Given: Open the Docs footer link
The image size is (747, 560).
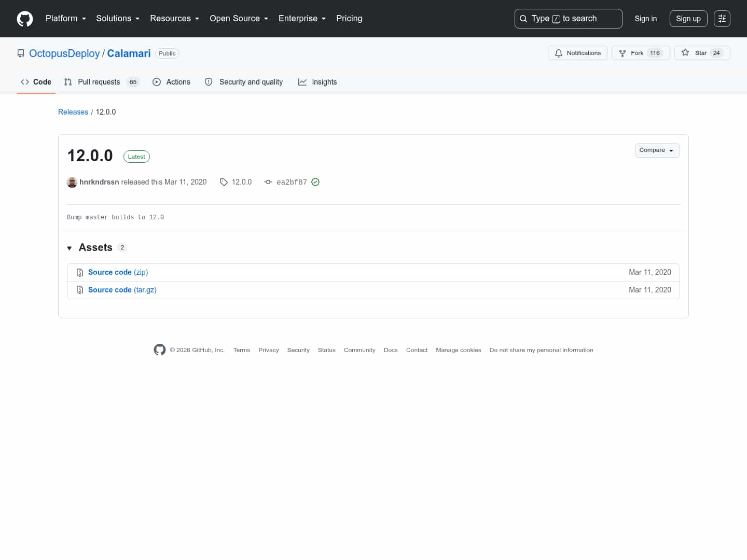Looking at the screenshot, I should (391, 350).
